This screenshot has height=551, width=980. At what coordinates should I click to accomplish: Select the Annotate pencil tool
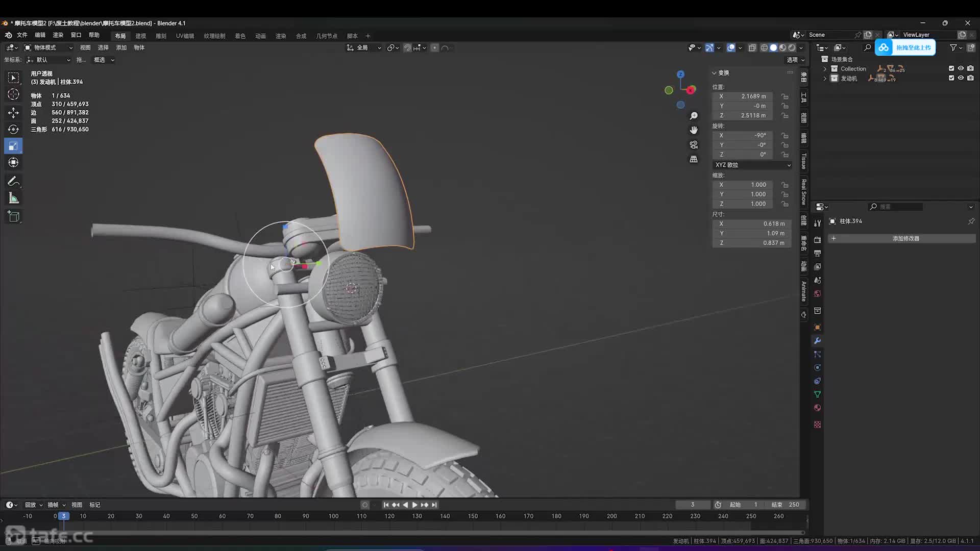coord(14,182)
